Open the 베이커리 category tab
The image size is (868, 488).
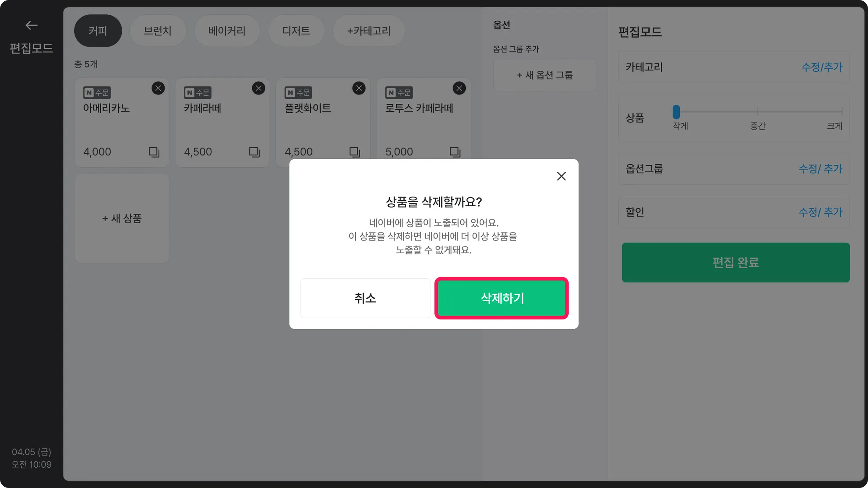(227, 31)
